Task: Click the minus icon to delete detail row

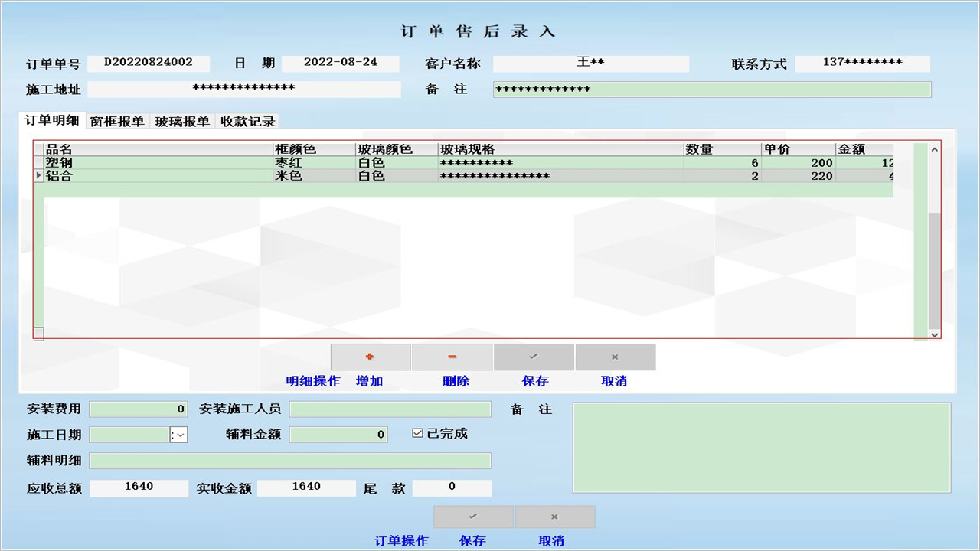Action: coord(452,357)
